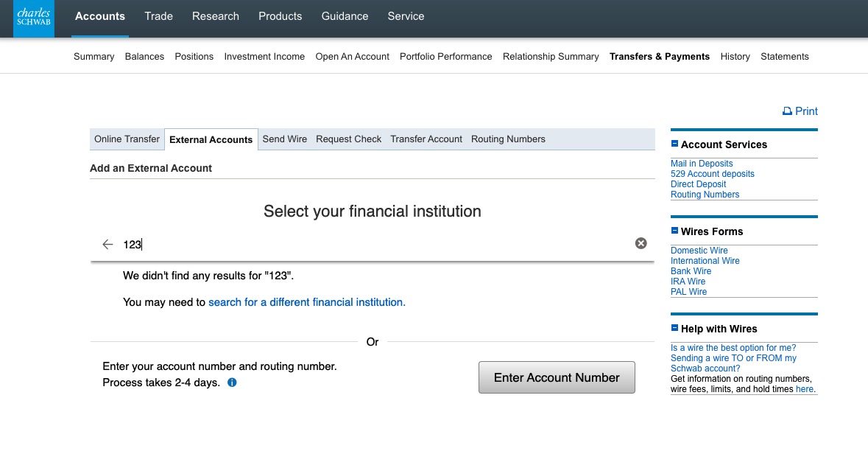The width and height of the screenshot is (868, 454).
Task: Open the Statements page
Action: tap(784, 57)
